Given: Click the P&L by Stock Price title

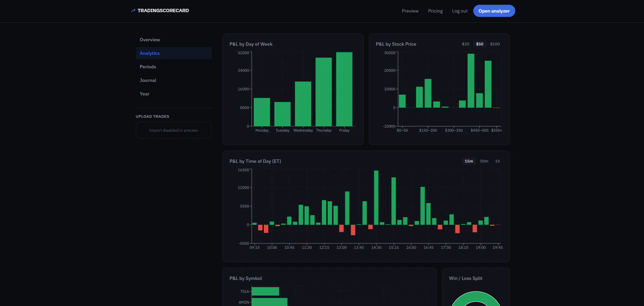Looking at the screenshot, I should 396,44.
